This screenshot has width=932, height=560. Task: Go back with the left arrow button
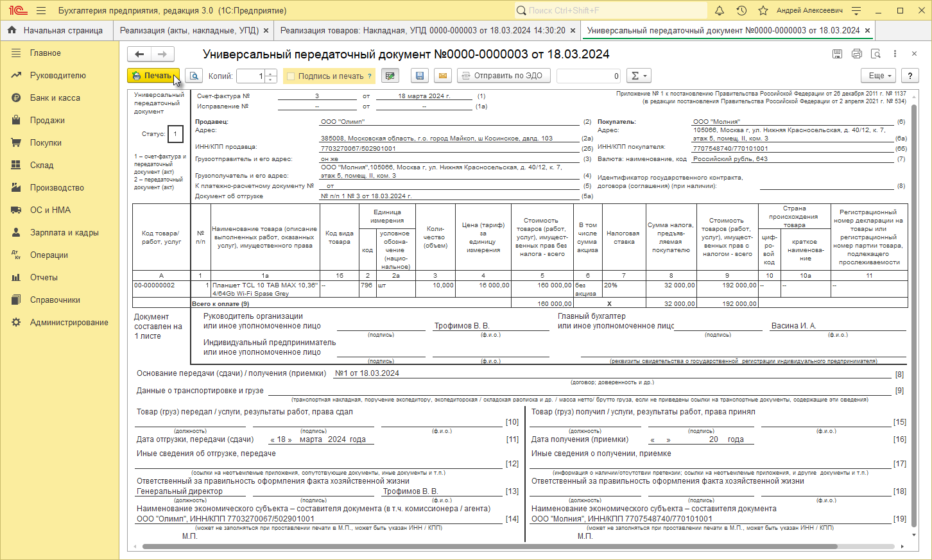click(x=139, y=55)
